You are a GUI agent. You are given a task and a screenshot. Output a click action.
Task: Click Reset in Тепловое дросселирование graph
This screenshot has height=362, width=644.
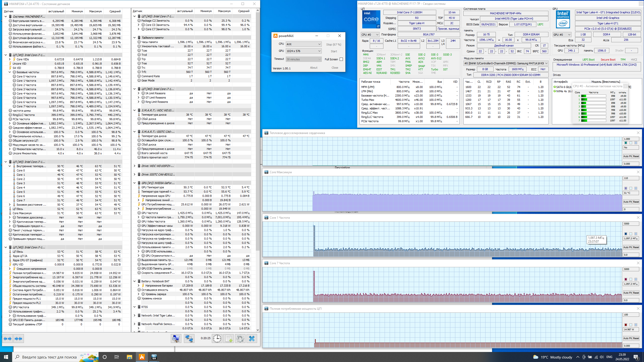click(636, 156)
